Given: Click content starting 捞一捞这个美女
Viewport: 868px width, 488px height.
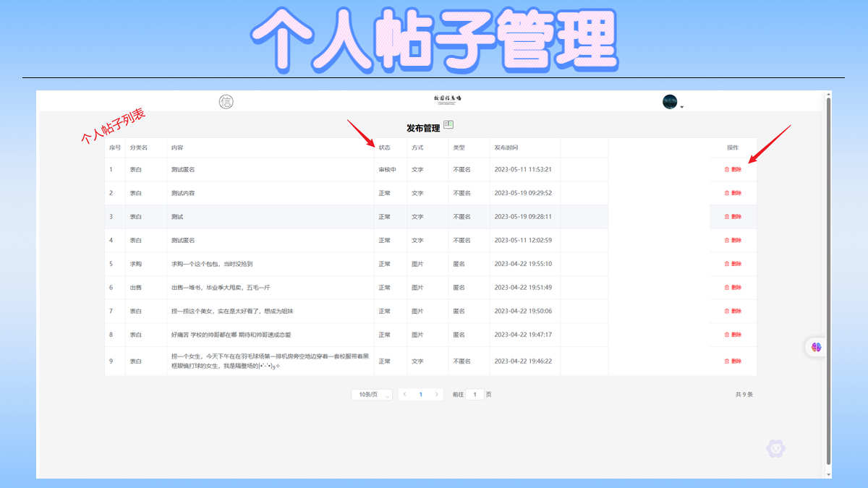Looking at the screenshot, I should coord(232,311).
